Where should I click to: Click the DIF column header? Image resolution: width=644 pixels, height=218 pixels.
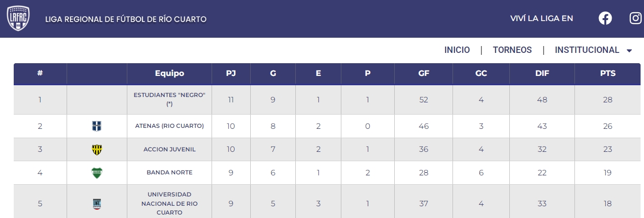click(542, 73)
